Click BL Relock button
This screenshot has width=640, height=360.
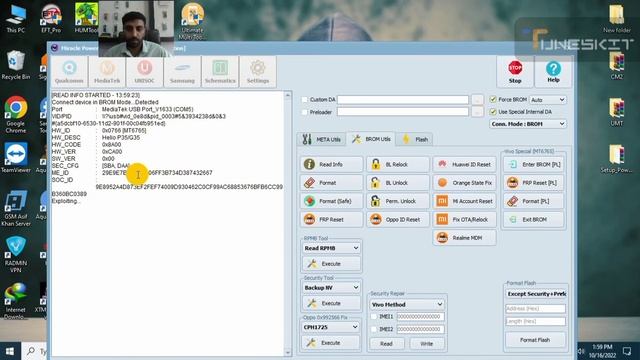[398, 164]
